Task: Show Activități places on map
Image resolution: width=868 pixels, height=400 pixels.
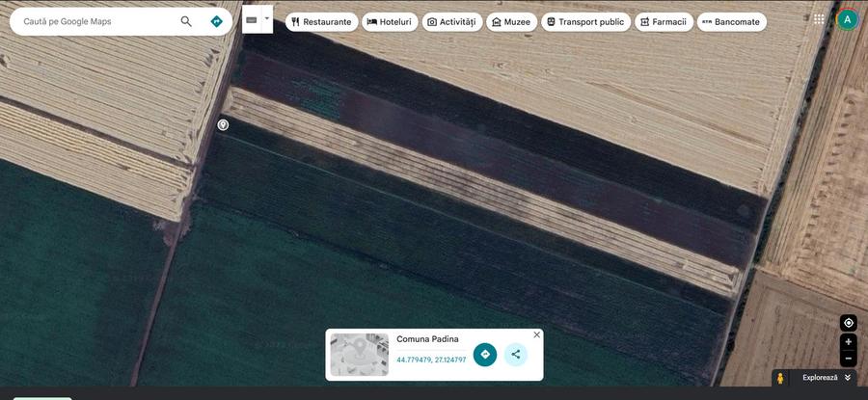Action: (x=451, y=21)
